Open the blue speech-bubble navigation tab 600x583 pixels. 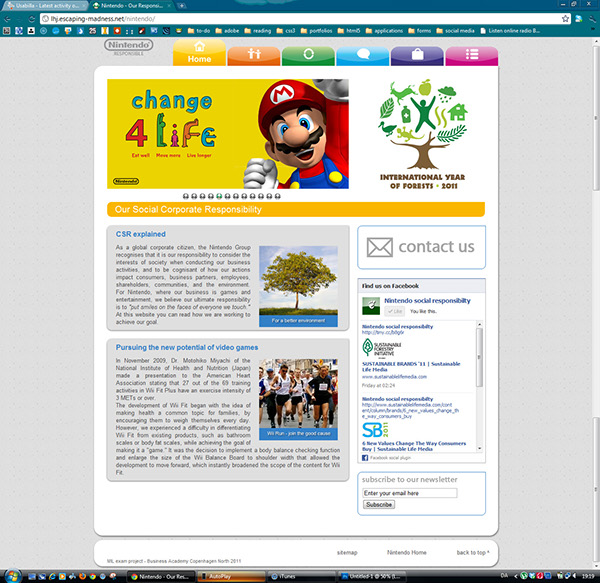tap(362, 56)
